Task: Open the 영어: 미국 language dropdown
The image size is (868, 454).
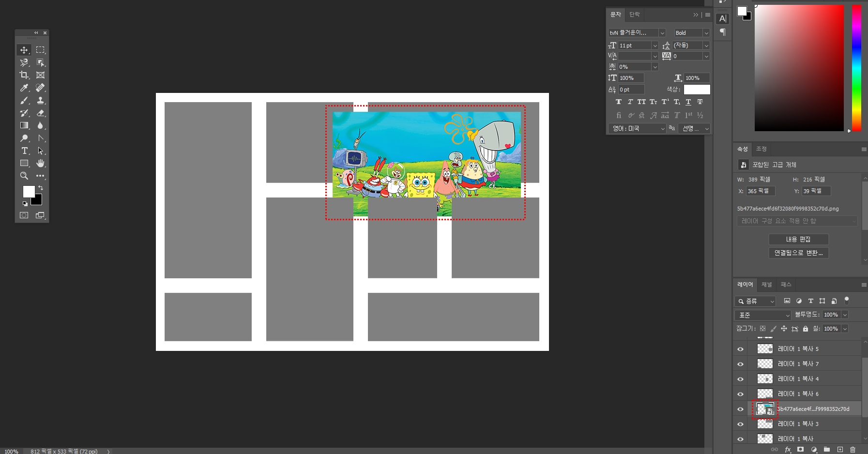Action: point(638,128)
